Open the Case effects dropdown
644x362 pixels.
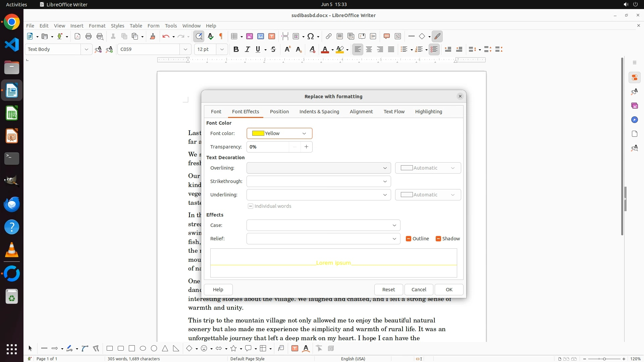click(323, 225)
